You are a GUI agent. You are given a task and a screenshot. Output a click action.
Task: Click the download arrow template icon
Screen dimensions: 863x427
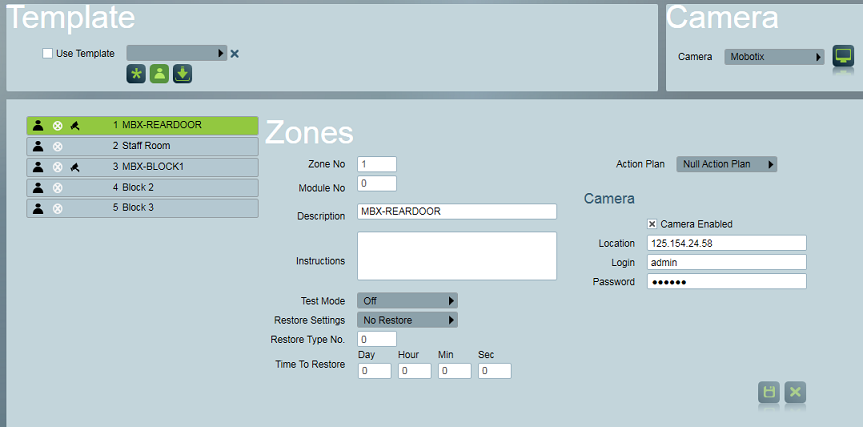pyautogui.click(x=182, y=74)
